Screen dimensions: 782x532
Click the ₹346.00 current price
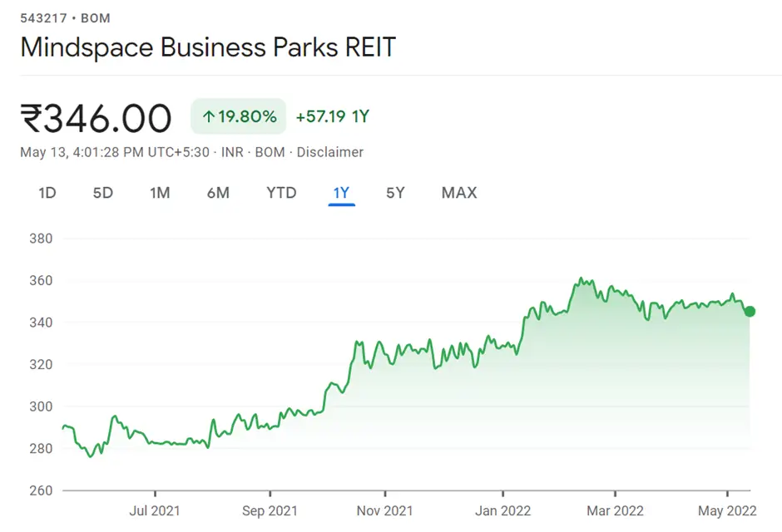(x=96, y=118)
